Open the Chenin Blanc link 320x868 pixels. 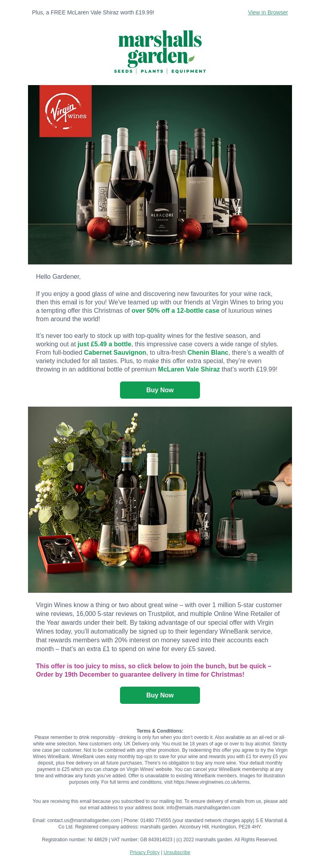[x=208, y=352]
